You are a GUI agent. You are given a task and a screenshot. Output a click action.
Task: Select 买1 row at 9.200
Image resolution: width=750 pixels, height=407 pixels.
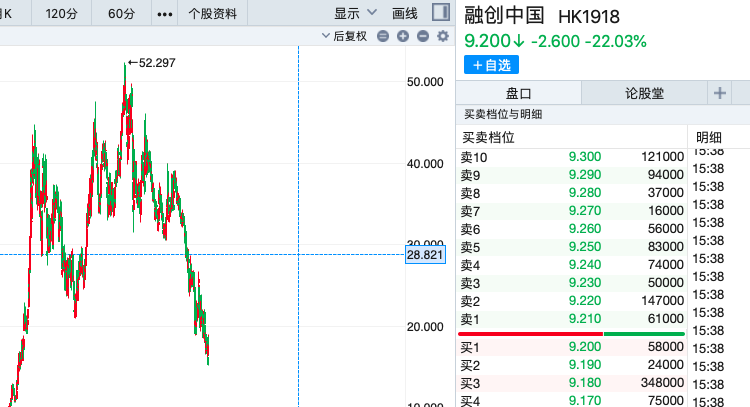(x=572, y=347)
